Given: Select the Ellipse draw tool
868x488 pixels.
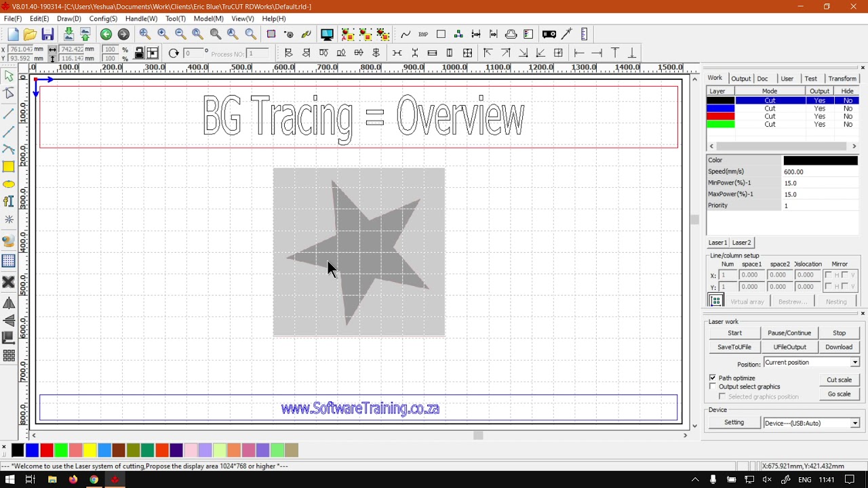Looking at the screenshot, I should coord(9,184).
